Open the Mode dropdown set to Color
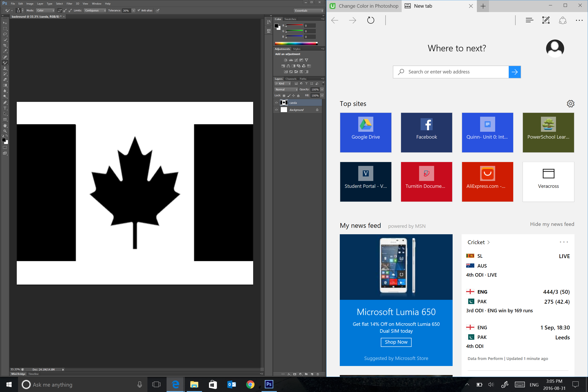 [45, 11]
